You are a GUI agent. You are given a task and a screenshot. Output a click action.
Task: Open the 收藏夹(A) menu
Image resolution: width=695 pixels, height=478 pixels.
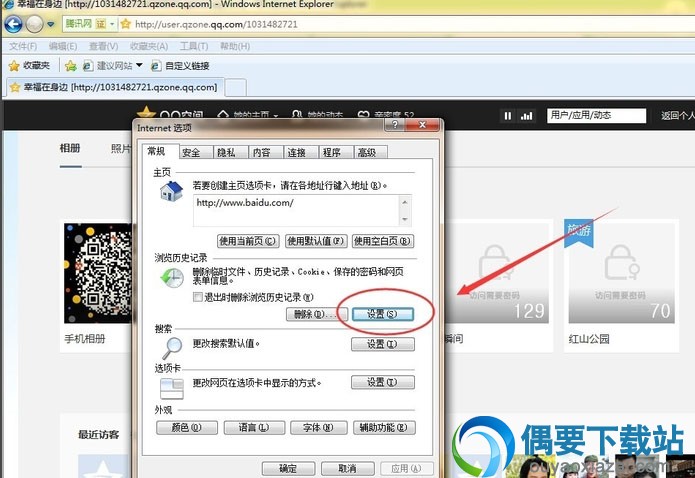tap(148, 46)
